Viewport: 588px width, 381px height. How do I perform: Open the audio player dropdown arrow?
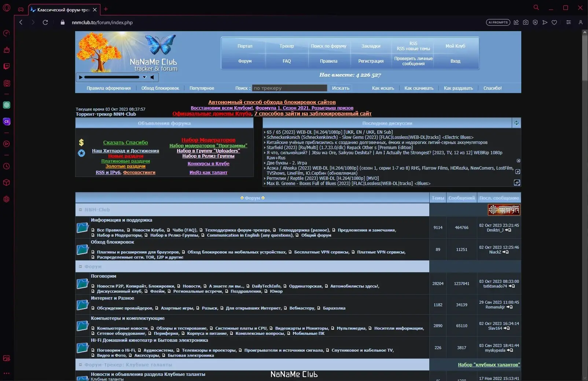144,77
